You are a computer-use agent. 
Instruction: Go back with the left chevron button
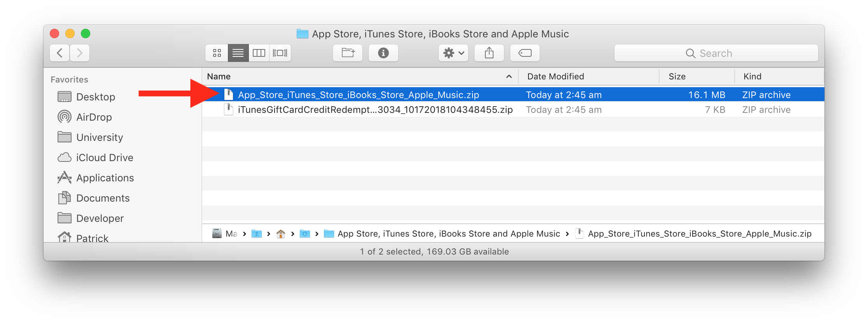tap(59, 53)
